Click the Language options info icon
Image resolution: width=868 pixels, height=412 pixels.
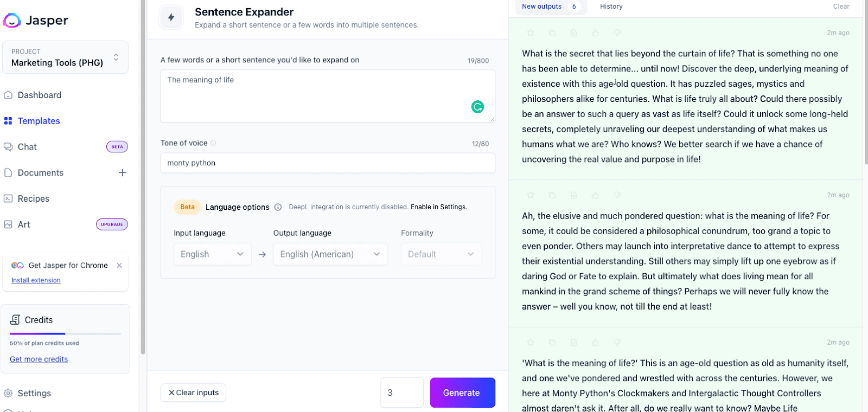tap(278, 207)
